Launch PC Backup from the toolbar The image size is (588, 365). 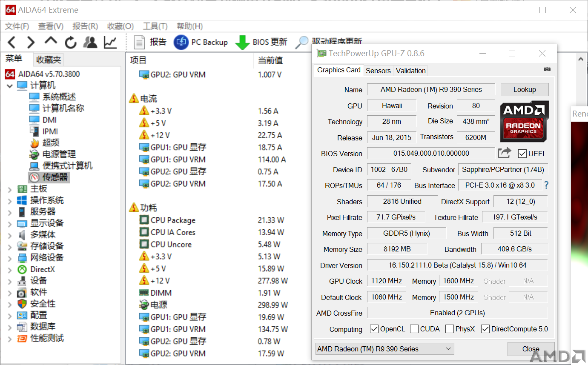201,42
